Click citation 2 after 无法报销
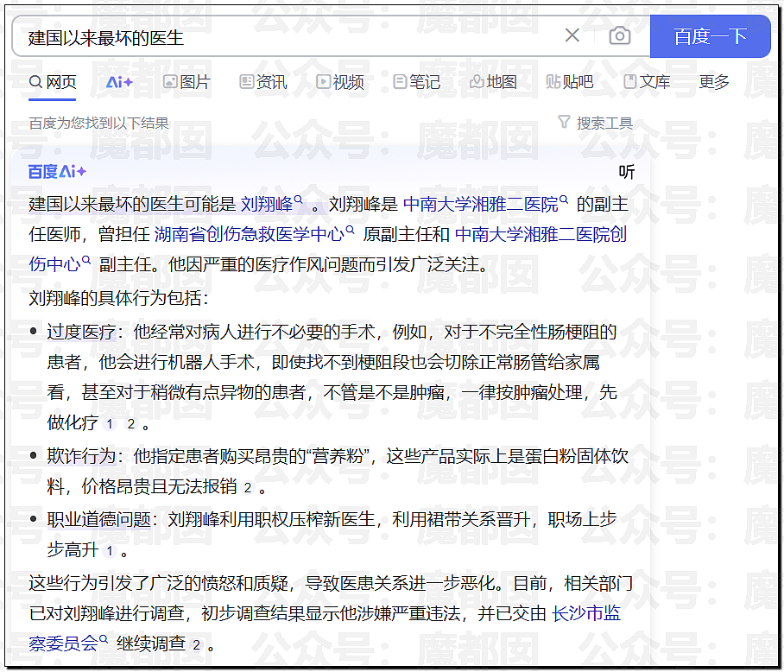 tap(248, 487)
